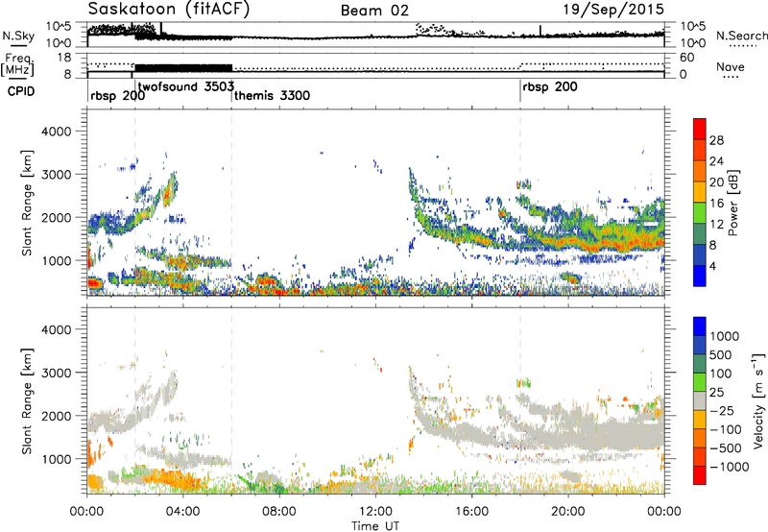Click the 'Power [dB]' color bar label

coord(733,203)
